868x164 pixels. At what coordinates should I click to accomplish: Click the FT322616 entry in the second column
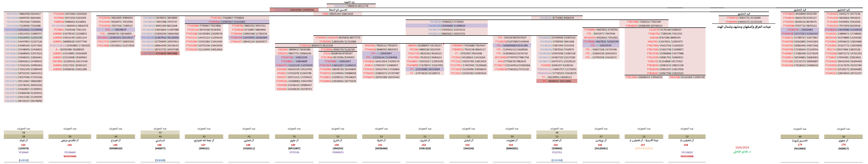click(x=69, y=14)
